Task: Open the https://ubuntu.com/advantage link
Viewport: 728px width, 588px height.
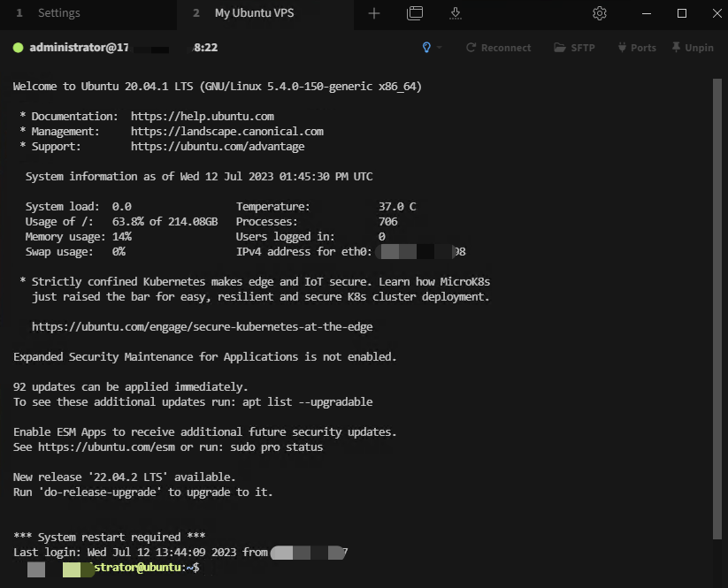Action: 218,146
